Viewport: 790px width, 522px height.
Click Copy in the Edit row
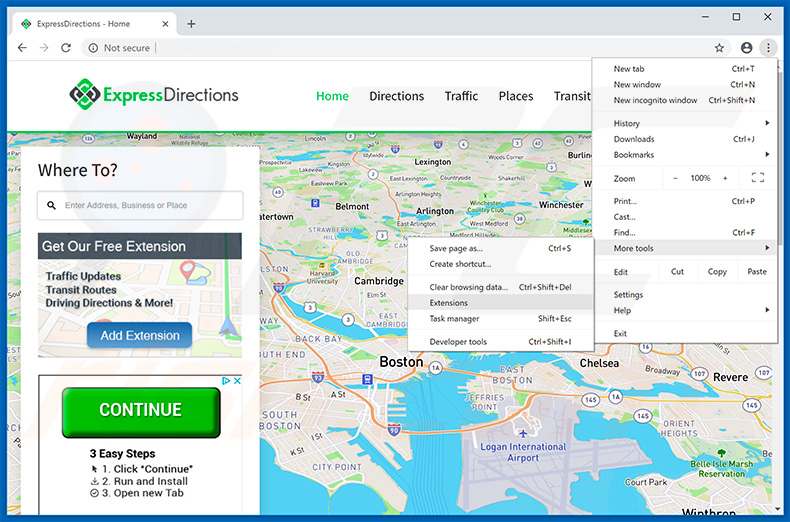(x=717, y=272)
